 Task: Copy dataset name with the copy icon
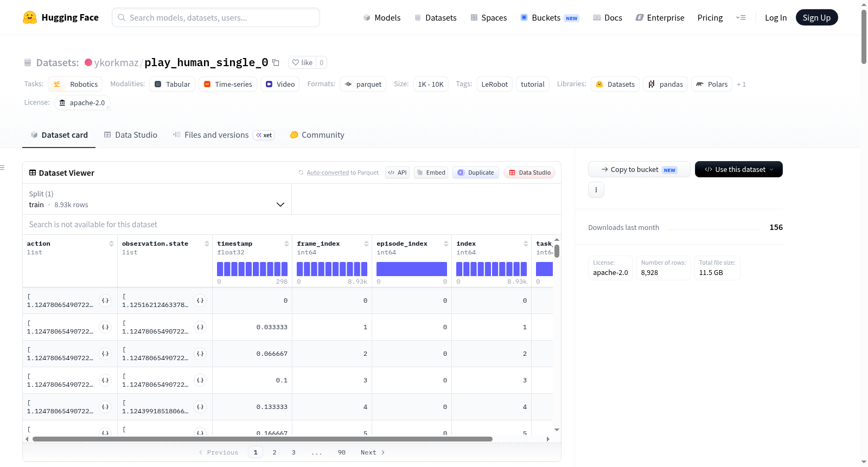coord(276,62)
